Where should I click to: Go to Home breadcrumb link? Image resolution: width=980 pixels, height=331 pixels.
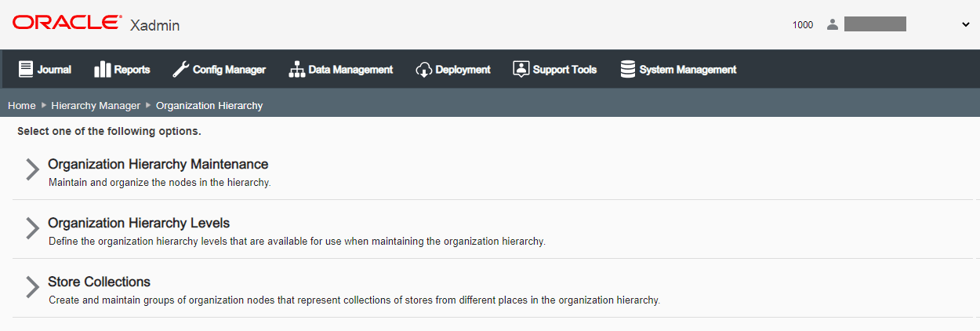(22, 105)
